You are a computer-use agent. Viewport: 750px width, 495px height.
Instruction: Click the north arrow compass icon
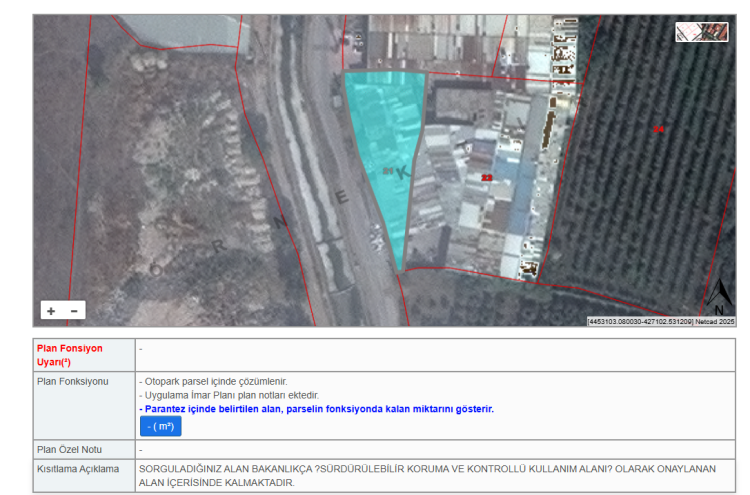point(718,294)
